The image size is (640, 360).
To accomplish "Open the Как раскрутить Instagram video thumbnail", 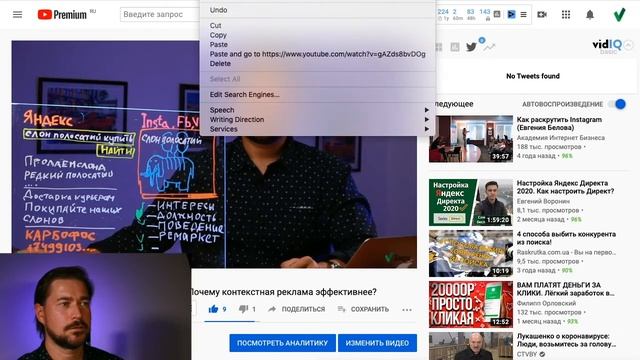I will pos(471,139).
